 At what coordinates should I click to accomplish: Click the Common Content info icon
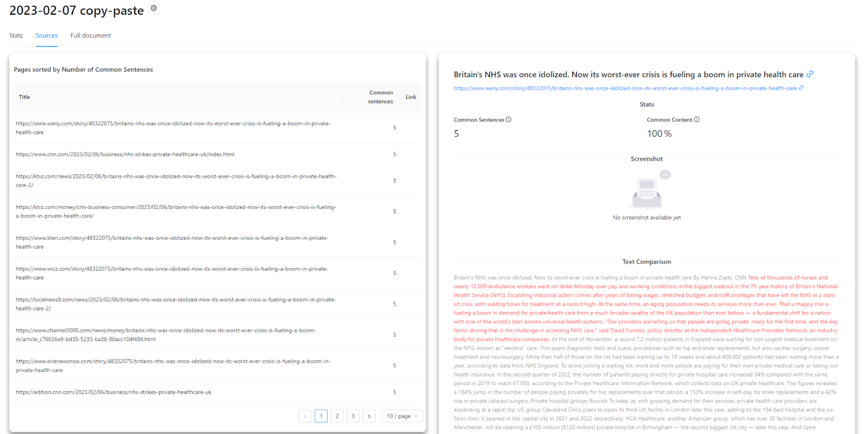(697, 119)
